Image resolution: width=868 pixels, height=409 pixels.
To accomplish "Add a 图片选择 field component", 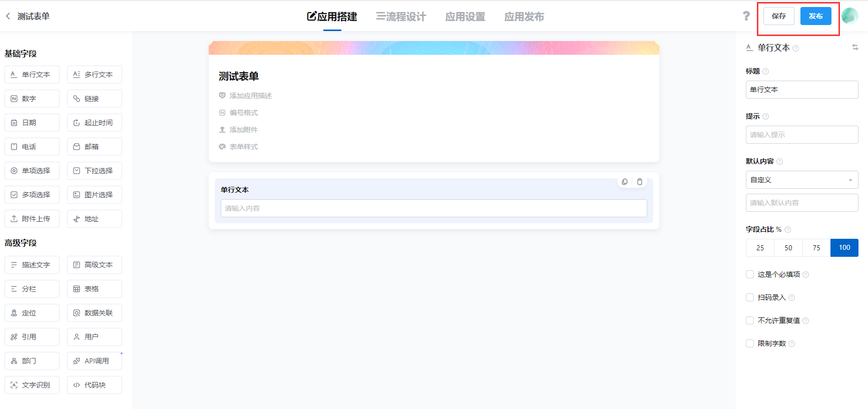I will pos(95,195).
